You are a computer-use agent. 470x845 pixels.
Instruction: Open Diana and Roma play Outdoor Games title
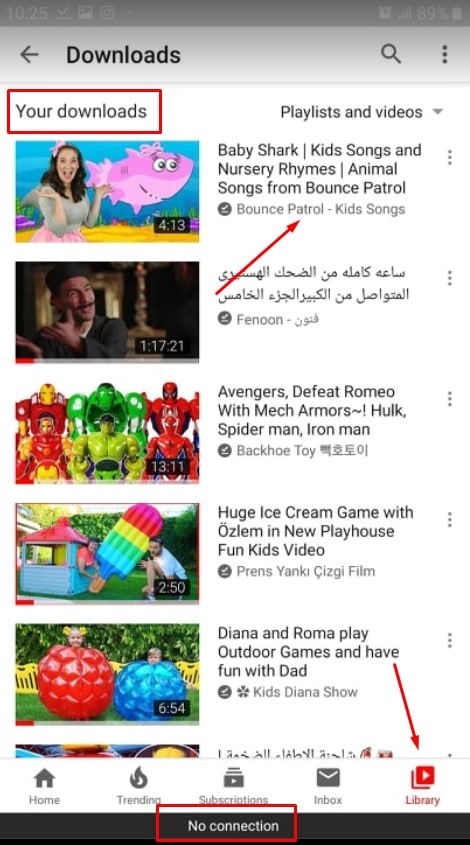[308, 652]
